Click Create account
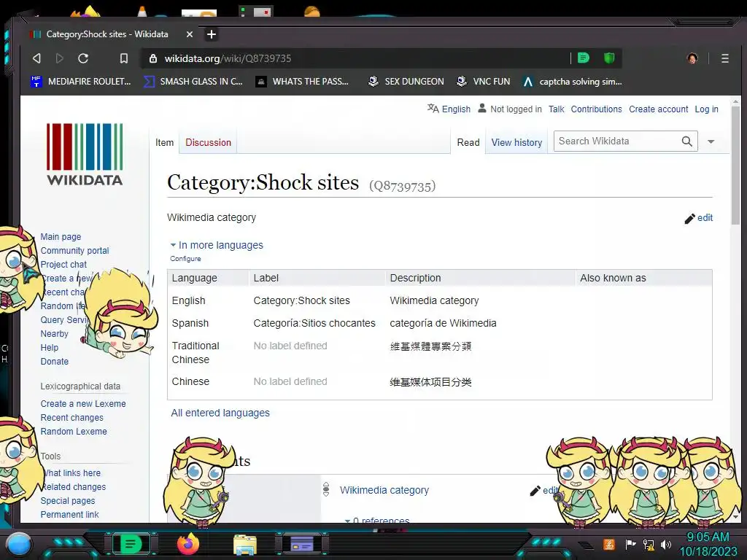The image size is (747, 560). [659, 109]
